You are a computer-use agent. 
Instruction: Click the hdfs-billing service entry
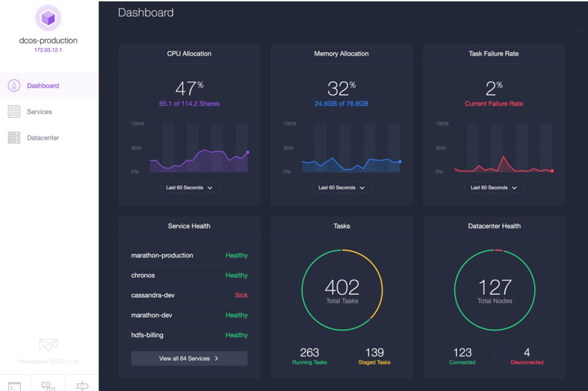tap(189, 335)
